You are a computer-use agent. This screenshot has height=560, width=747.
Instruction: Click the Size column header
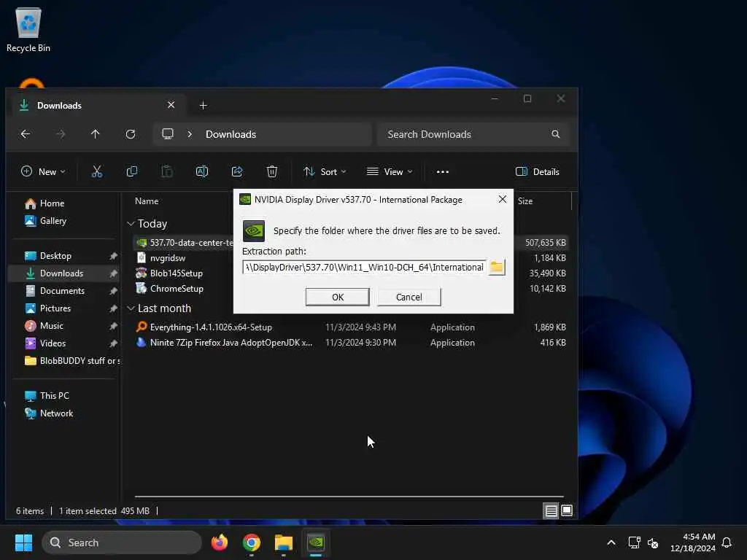[x=525, y=201]
